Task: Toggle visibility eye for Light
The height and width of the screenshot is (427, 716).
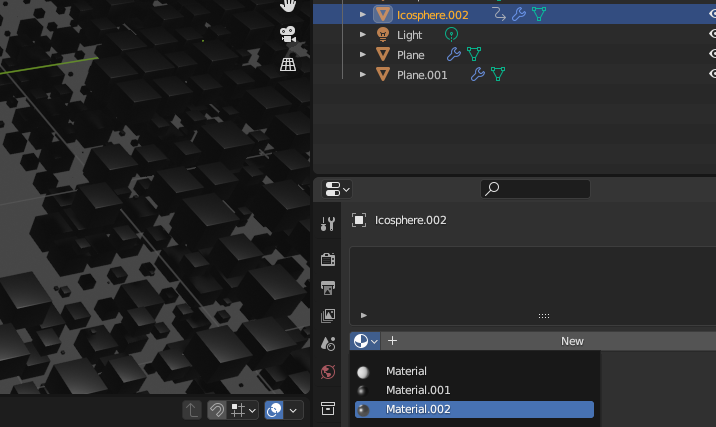Action: (x=712, y=34)
